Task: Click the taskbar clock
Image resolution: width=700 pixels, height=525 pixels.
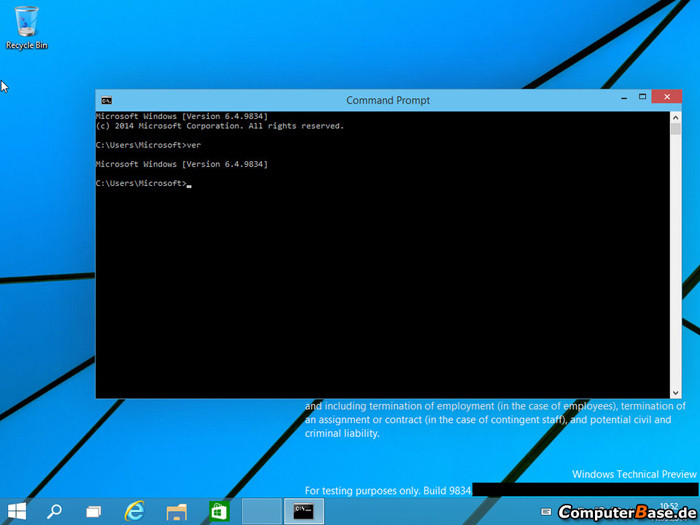Action: point(668,505)
